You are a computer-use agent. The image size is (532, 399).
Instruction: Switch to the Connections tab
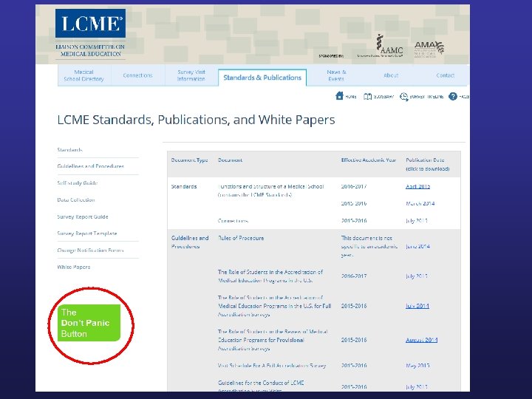pyautogui.click(x=137, y=75)
